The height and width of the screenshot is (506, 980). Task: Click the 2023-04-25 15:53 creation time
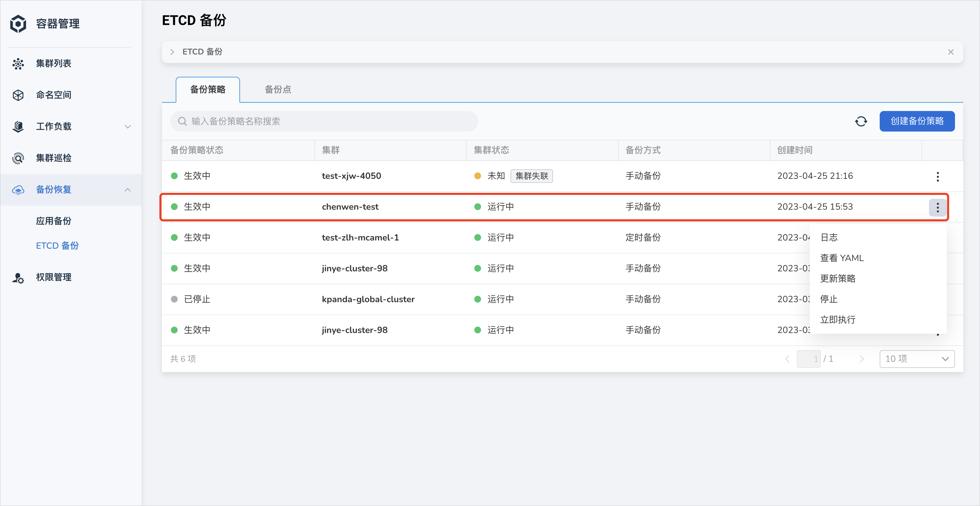click(x=815, y=207)
